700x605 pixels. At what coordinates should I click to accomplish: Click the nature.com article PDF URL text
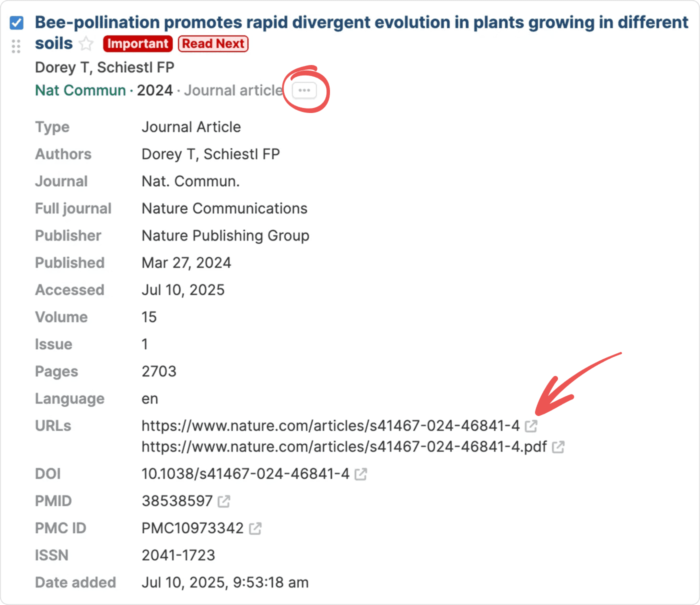(344, 446)
